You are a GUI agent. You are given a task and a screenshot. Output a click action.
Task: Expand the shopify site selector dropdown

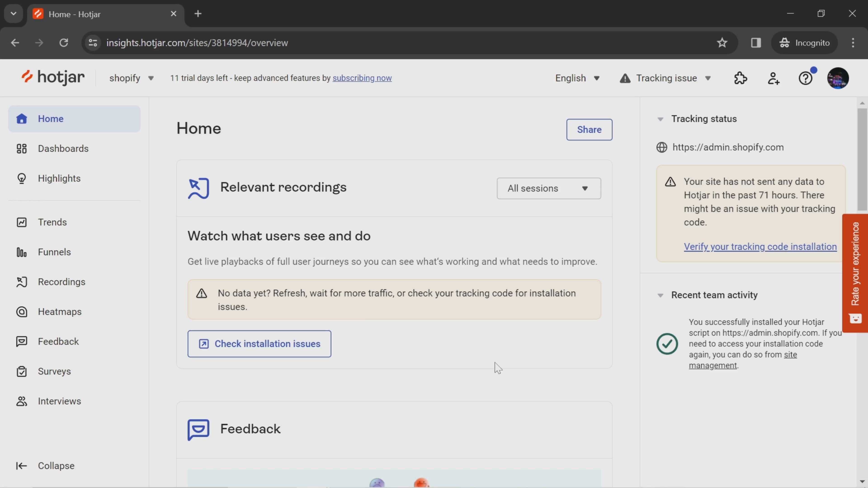pos(131,77)
